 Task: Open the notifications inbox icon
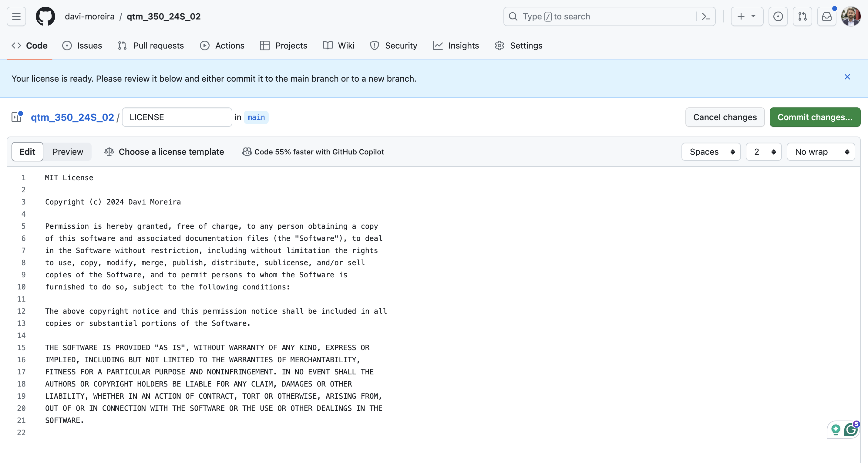(826, 16)
